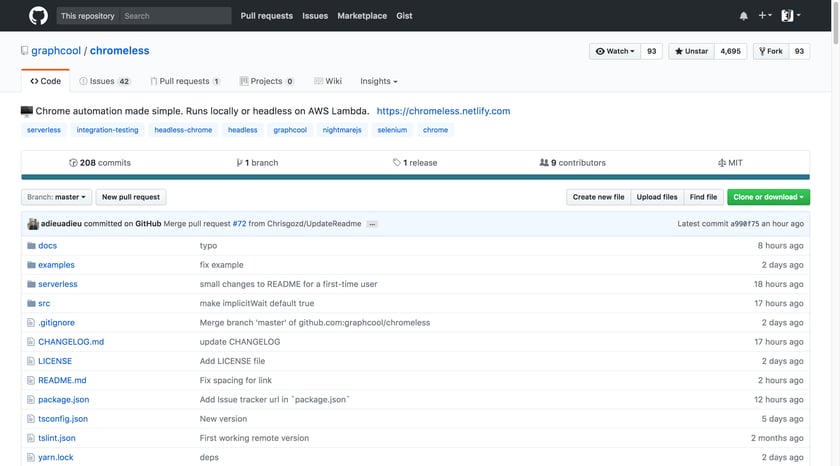Switch to the Issues tab
Image resolution: width=840 pixels, height=466 pixels.
click(x=104, y=81)
